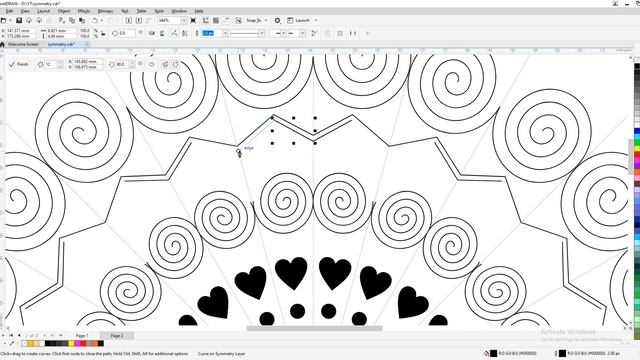Open the line style dropdown

(262, 33)
